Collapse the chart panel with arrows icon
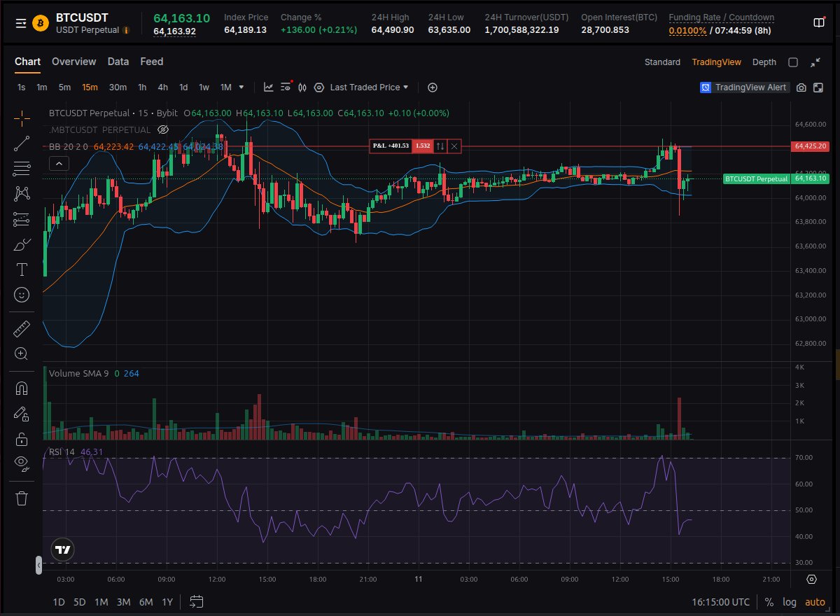840x616 pixels. tap(815, 62)
